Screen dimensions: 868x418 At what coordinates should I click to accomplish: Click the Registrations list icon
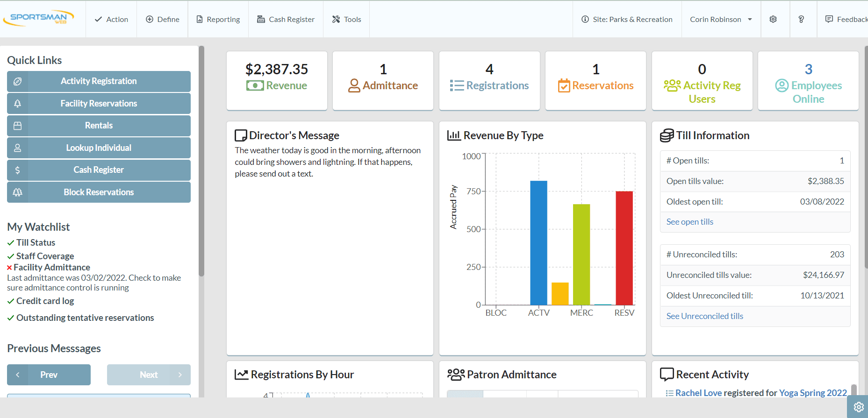(457, 85)
